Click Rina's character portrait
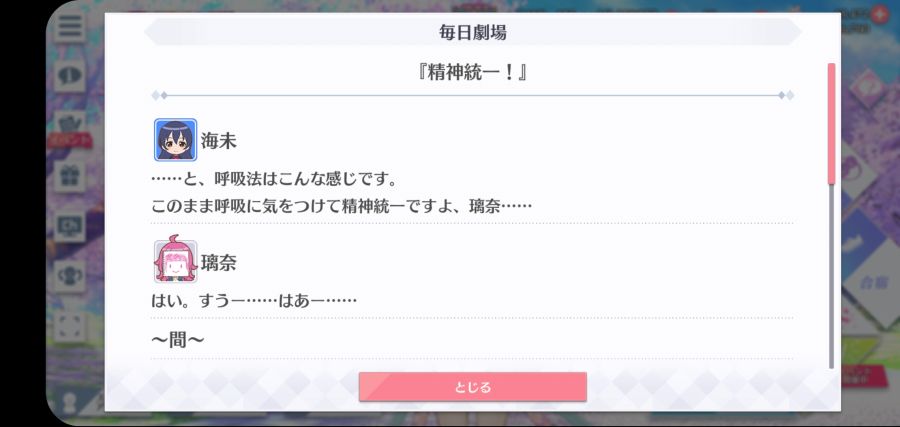The image size is (900, 427). 176,261
